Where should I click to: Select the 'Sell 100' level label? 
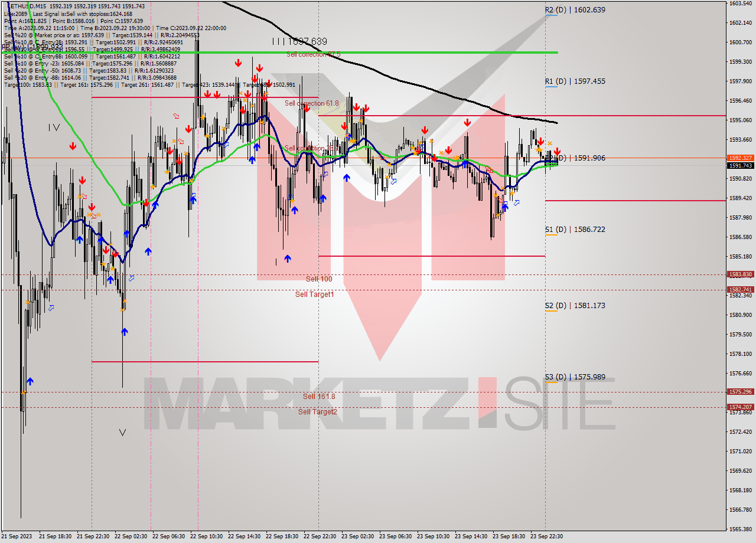click(319, 279)
